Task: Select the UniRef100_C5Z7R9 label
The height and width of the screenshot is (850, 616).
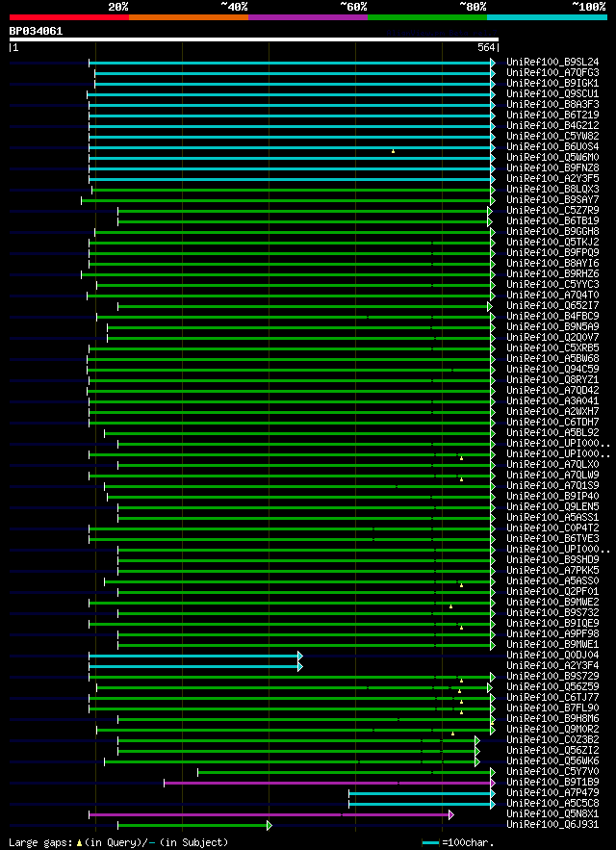Action: tap(552, 210)
